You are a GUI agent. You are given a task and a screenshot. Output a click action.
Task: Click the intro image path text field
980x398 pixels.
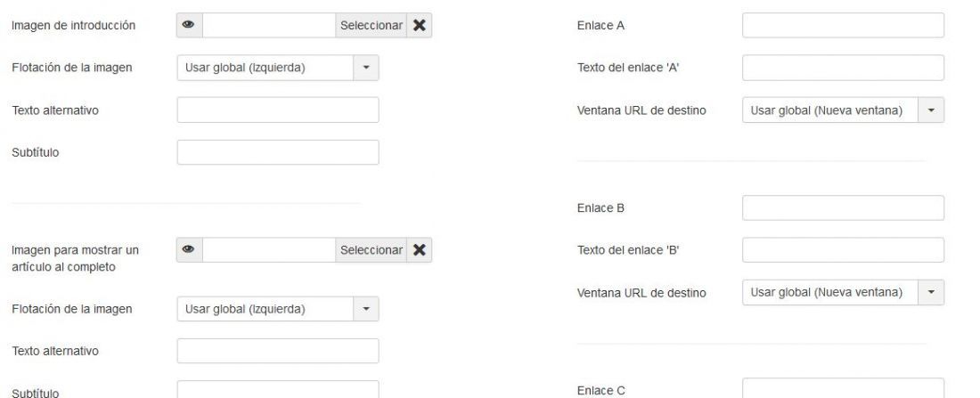pyautogui.click(x=269, y=26)
